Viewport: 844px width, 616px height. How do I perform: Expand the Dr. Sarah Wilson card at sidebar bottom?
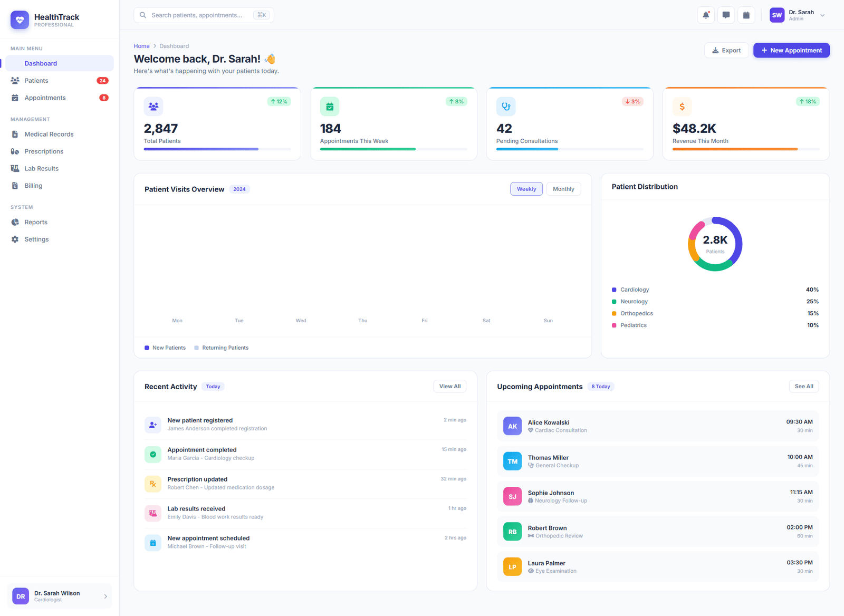click(59, 596)
